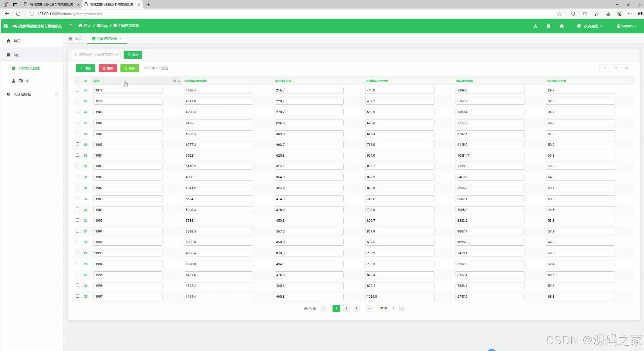Select the checkbox for the 1997 row

point(77,296)
